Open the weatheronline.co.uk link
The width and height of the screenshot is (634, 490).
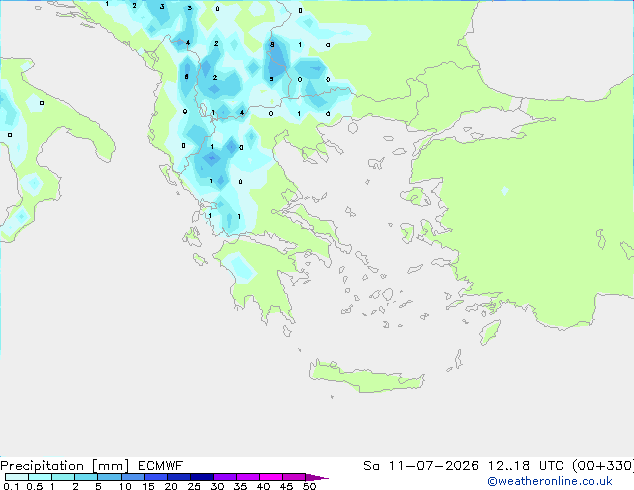(550, 481)
